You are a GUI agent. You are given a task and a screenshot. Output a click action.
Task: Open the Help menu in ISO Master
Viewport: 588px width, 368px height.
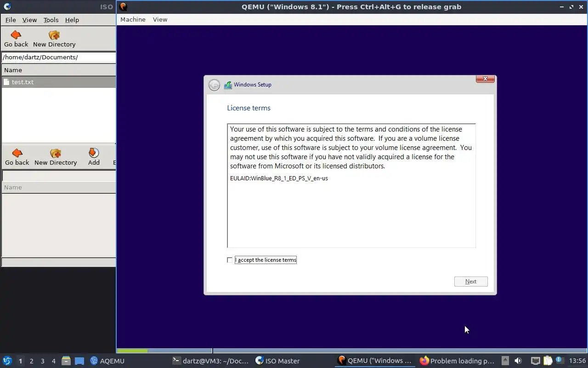point(72,20)
